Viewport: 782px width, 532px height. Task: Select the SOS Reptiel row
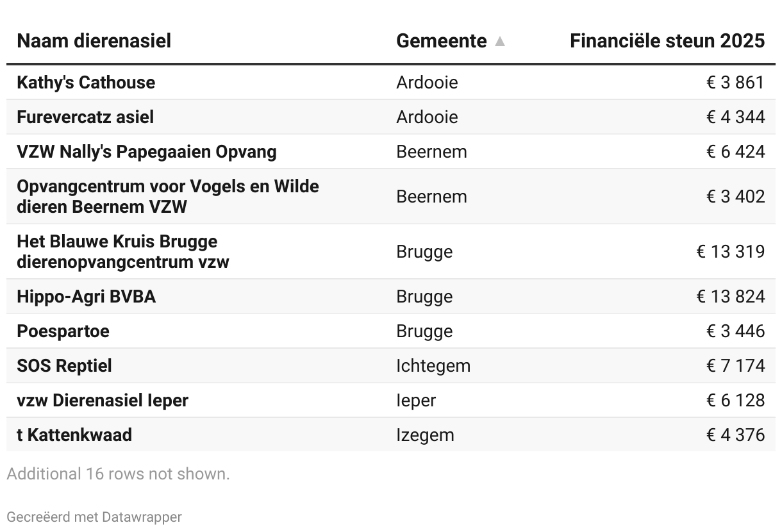pos(64,365)
